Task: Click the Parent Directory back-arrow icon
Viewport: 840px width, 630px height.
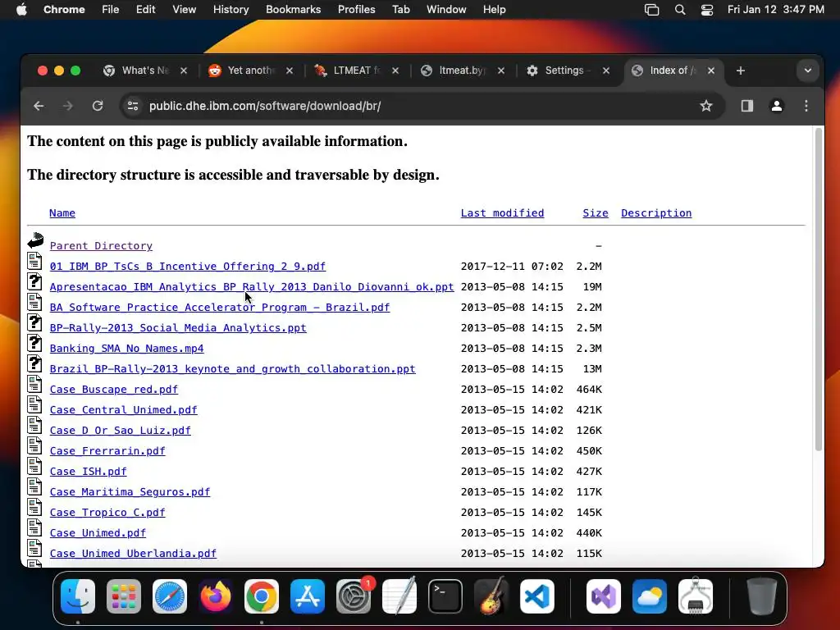Action: 35,240
